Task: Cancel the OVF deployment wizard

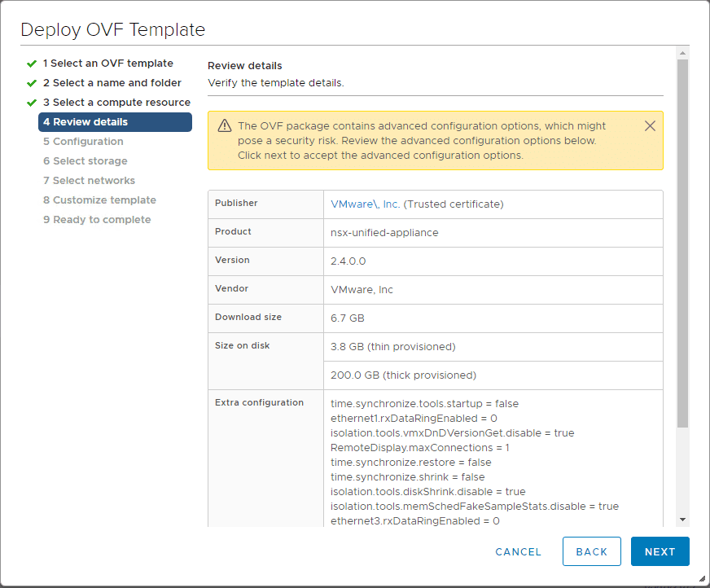Action: tap(518, 551)
